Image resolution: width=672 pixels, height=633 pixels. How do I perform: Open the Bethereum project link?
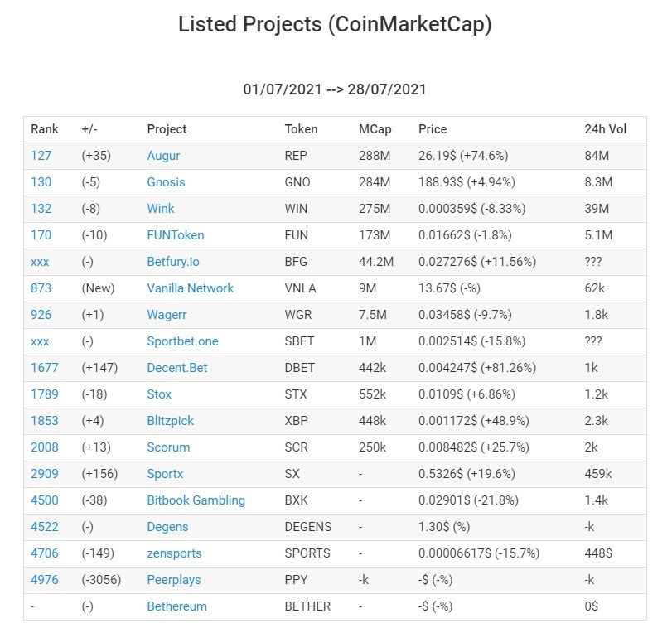(177, 606)
